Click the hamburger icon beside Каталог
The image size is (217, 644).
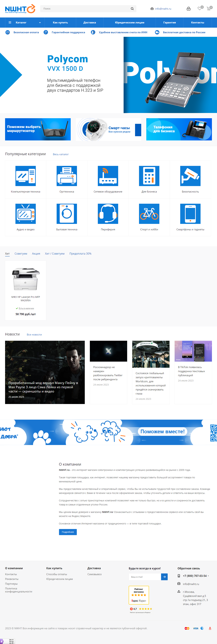coord(10,23)
